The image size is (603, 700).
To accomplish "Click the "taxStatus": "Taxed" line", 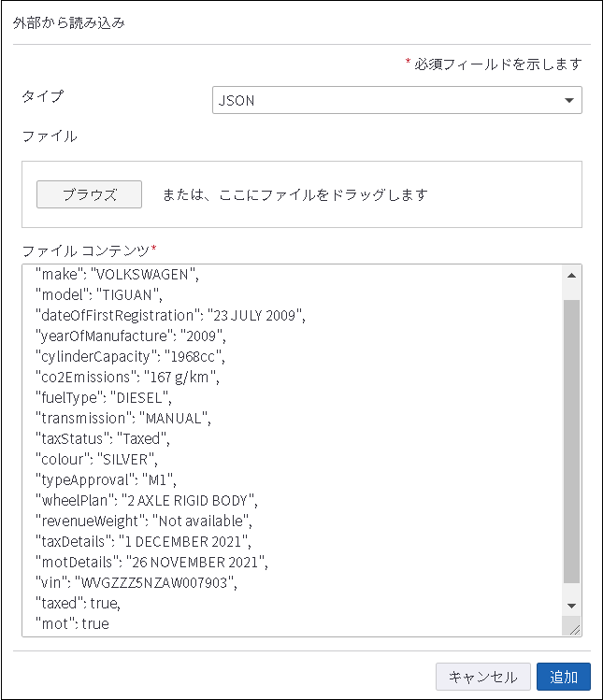I will tap(103, 438).
